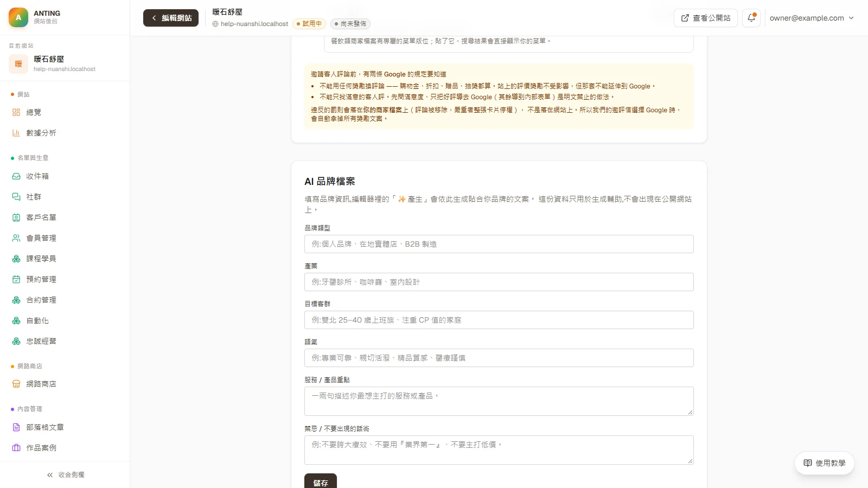Click the 課程學員 icon
This screenshot has height=488, width=868.
tap(16, 259)
